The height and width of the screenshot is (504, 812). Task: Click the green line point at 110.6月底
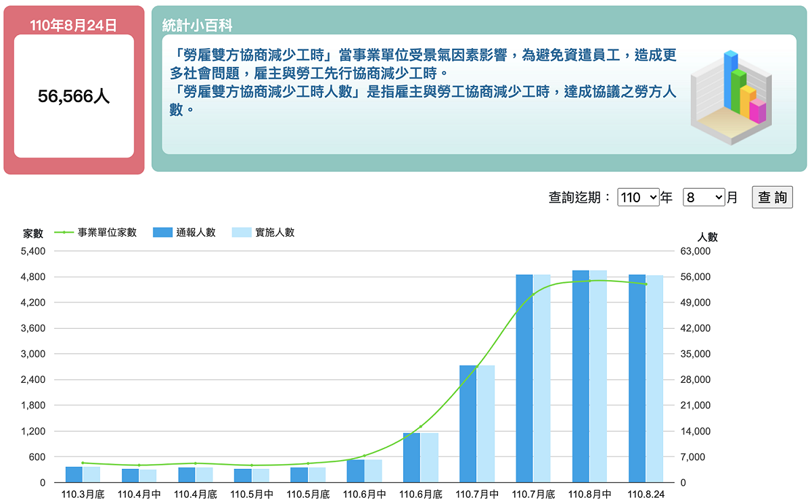pos(421,427)
